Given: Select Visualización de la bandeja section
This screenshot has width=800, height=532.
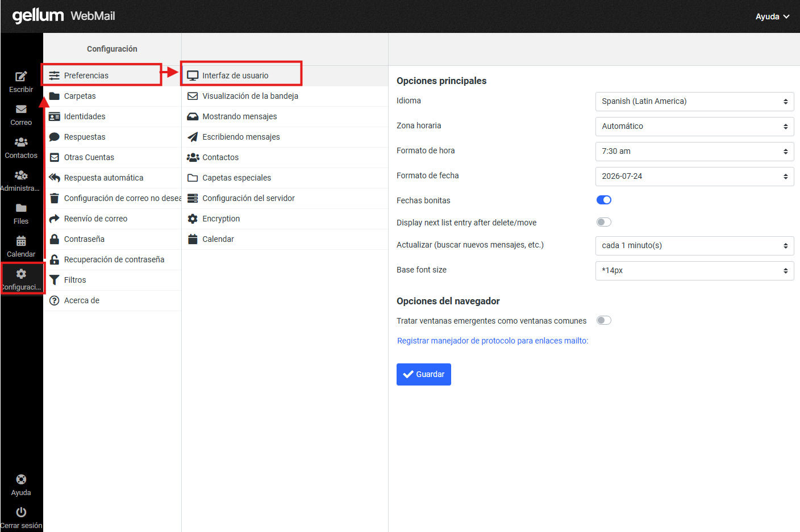Looking at the screenshot, I should coord(285,96).
